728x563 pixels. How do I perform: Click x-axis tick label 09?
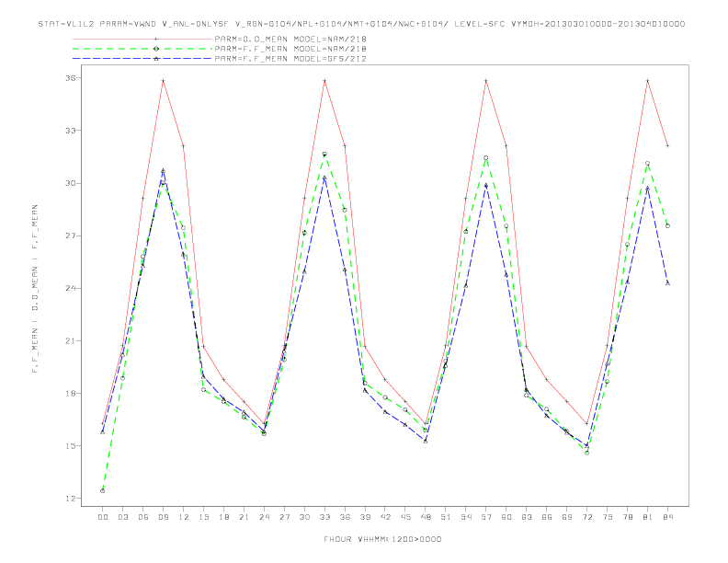[163, 517]
